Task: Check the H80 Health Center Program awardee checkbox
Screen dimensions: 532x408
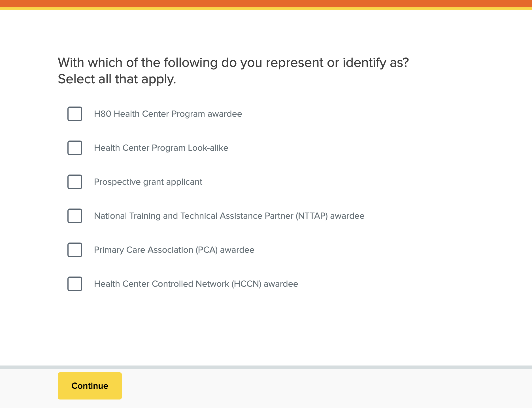Action: tap(75, 114)
